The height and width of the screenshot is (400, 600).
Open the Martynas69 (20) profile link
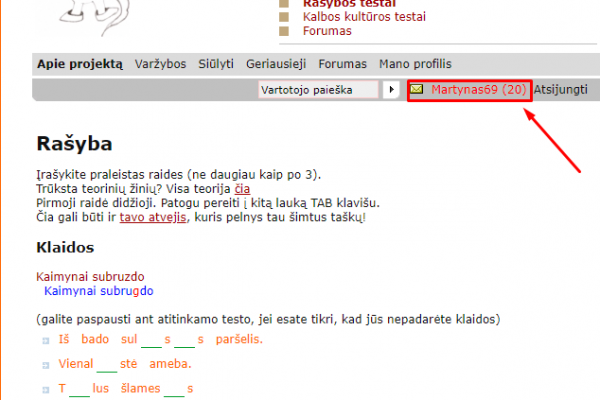pyautogui.click(x=479, y=90)
